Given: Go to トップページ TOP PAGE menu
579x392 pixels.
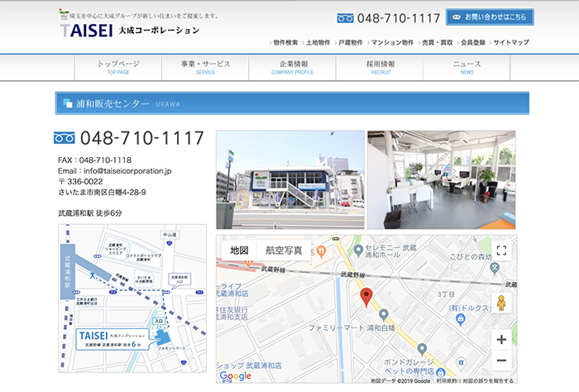Looking at the screenshot, I should (118, 68).
